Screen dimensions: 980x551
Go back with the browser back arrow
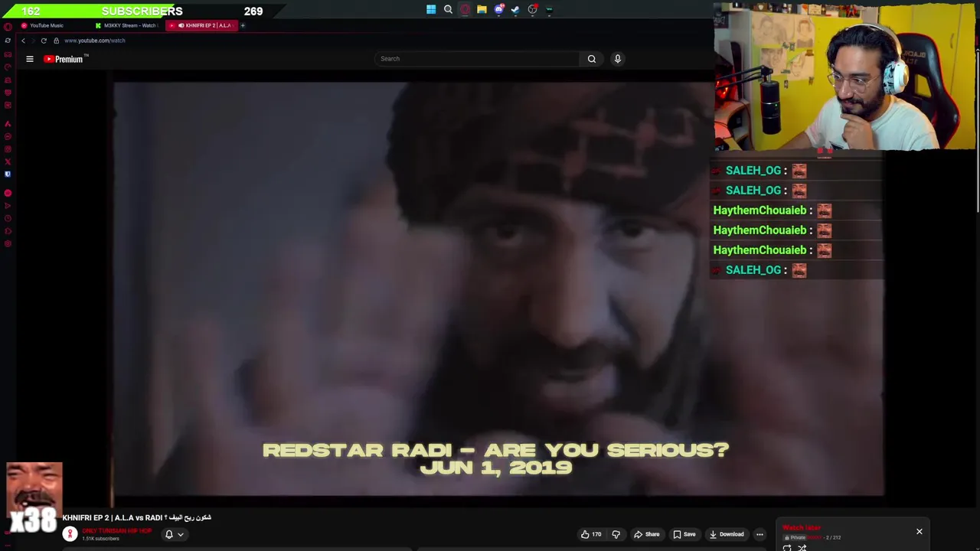(x=24, y=41)
